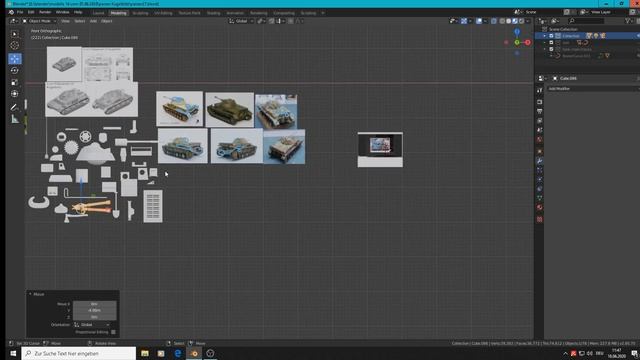Open the Output properties tab
This screenshot has height=360, width=640.
coord(540,111)
